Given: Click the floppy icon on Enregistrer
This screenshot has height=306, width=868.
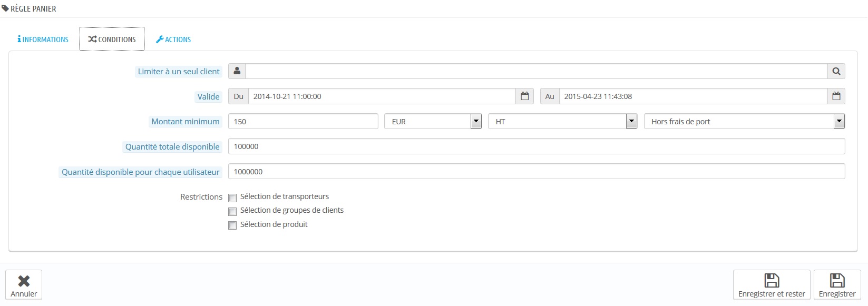Looking at the screenshot, I should point(837,280).
